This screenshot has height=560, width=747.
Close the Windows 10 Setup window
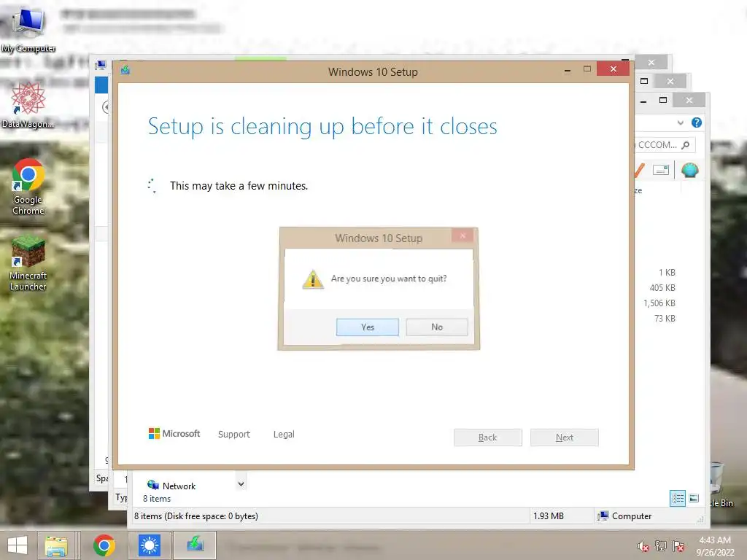pos(613,69)
